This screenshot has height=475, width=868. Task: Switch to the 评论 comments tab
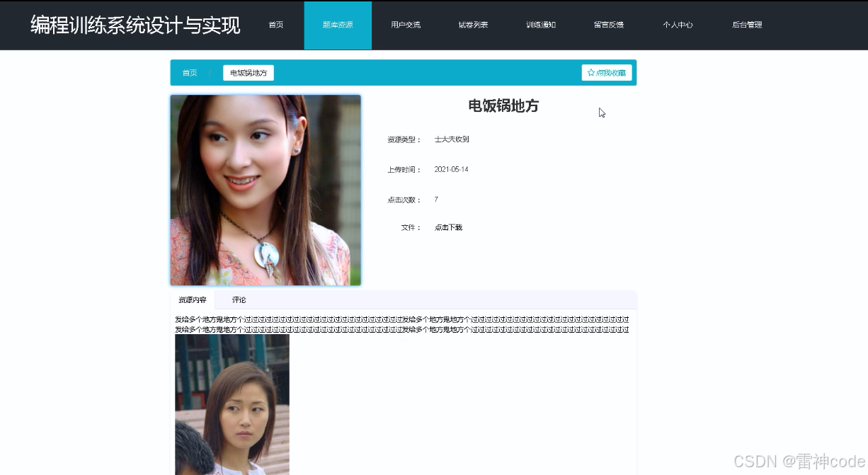tap(238, 299)
